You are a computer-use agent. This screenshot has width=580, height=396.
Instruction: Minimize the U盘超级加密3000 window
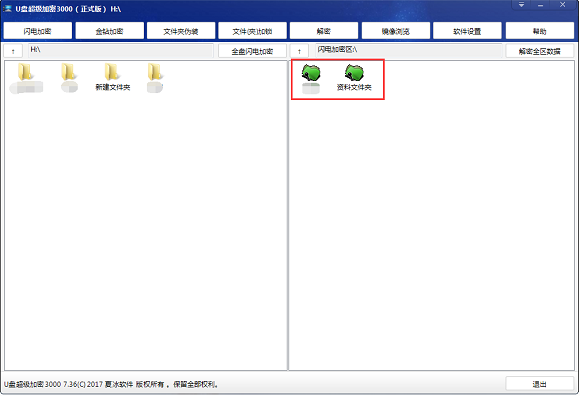[541, 5]
